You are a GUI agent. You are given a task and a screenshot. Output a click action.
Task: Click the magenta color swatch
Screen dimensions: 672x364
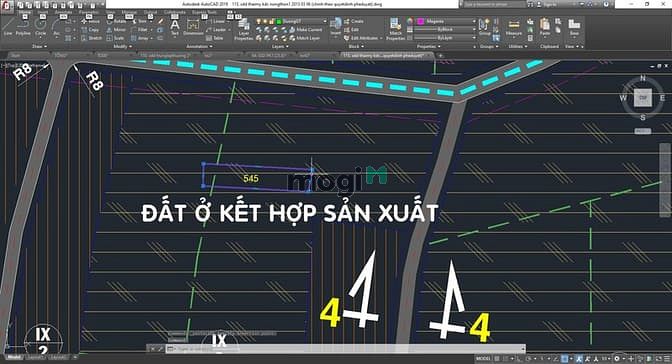420,21
